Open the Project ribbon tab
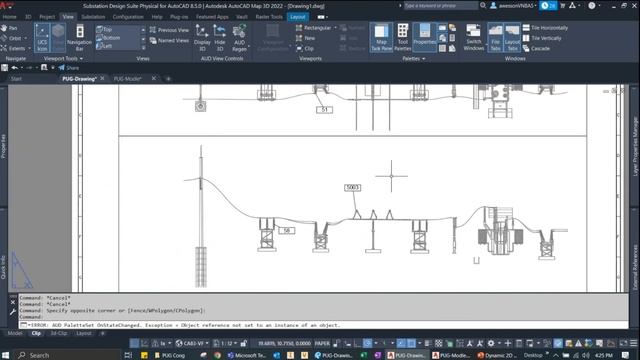Image resolution: width=640 pixels, height=360 pixels. click(47, 17)
